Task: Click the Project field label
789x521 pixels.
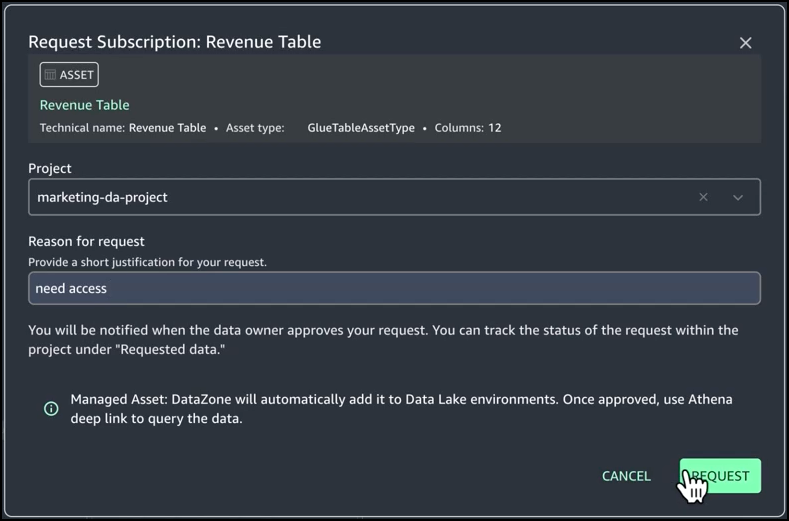Action: (50, 168)
